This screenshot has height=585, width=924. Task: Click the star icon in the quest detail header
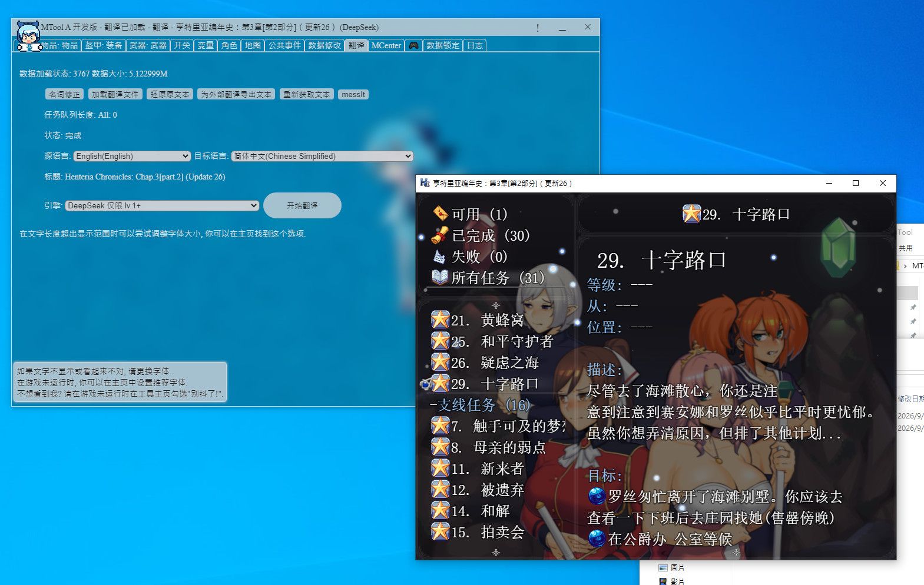click(x=691, y=214)
